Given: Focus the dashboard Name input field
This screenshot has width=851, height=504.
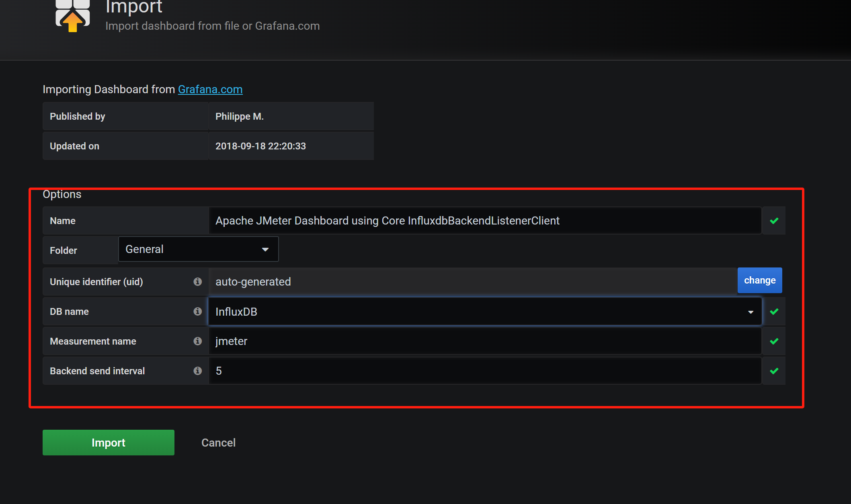Looking at the screenshot, I should (484, 220).
